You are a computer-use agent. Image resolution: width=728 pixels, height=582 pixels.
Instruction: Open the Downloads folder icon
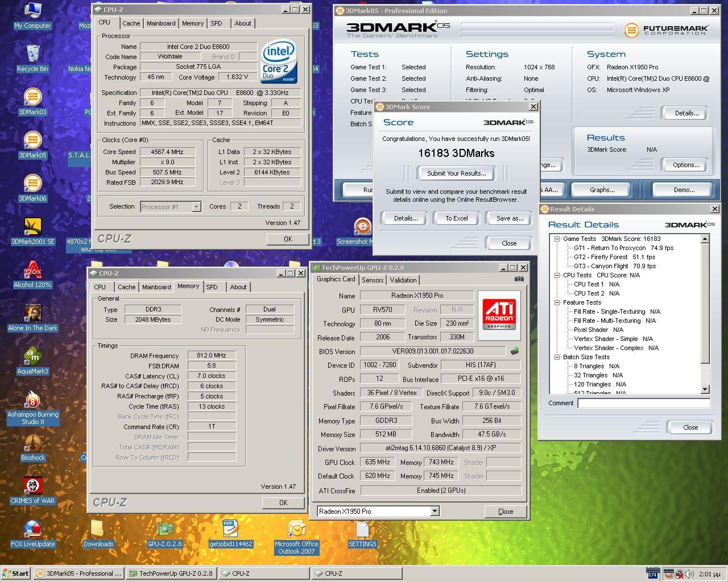pos(98,534)
